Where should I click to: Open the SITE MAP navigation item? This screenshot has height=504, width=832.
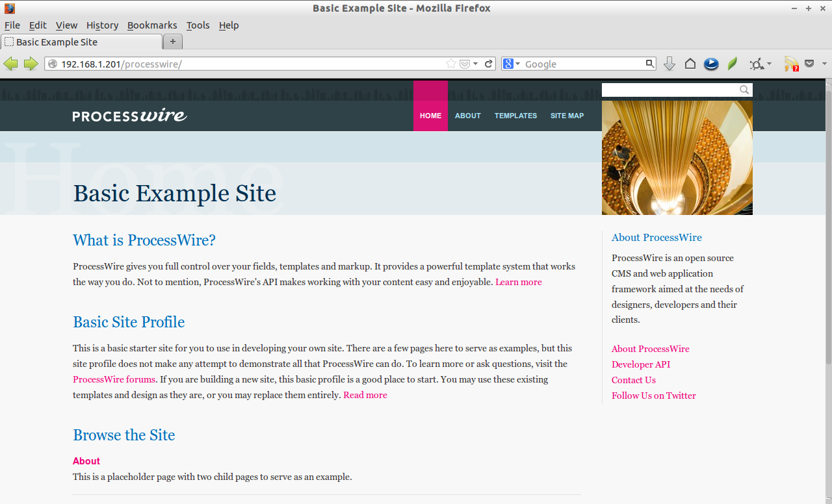567,116
